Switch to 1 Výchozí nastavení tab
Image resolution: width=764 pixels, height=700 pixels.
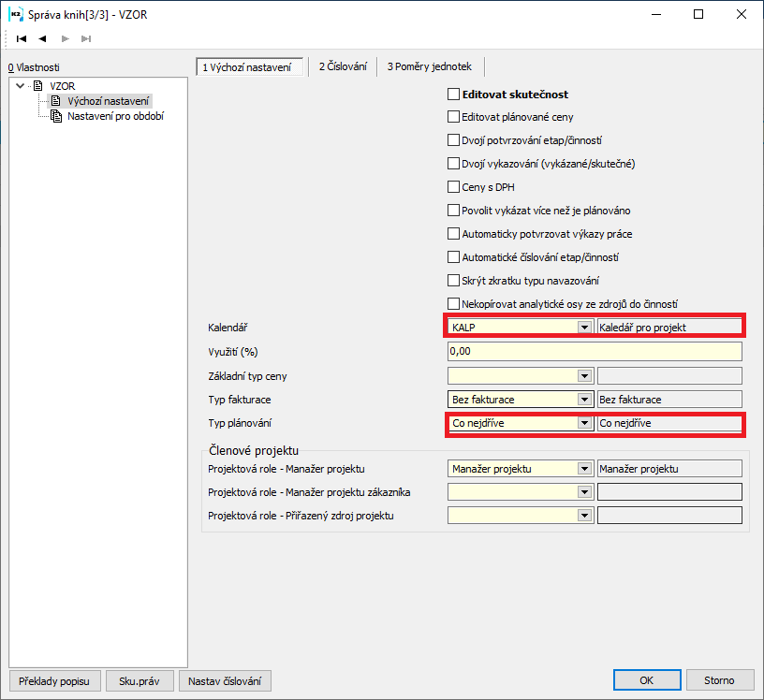tap(250, 66)
